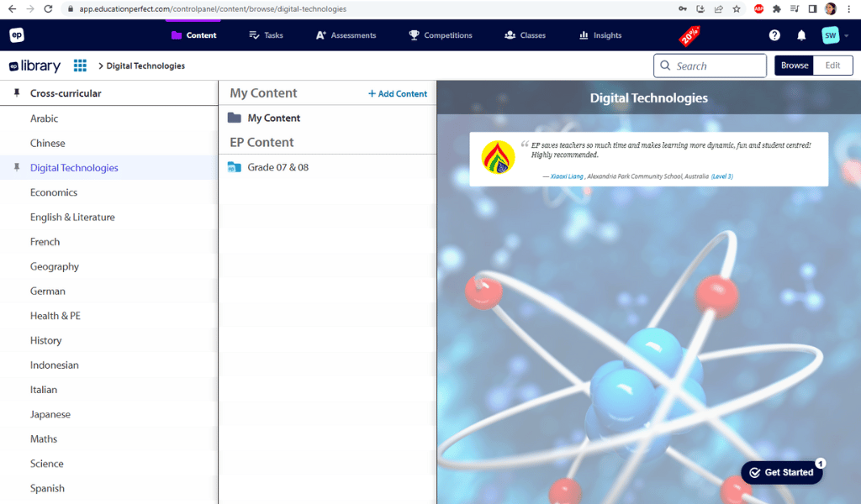The image size is (861, 504).
Task: Open the My Content folder
Action: point(273,118)
